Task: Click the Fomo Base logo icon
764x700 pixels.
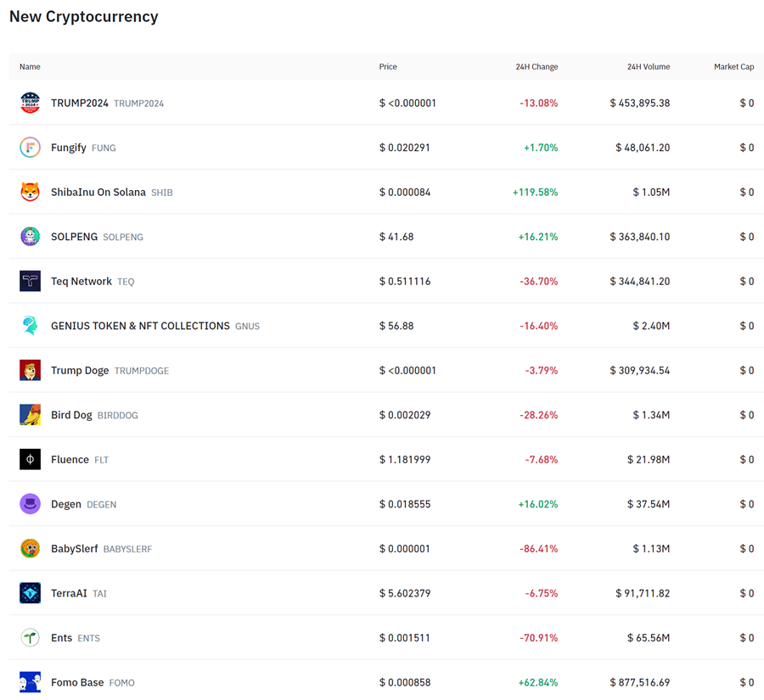Action: (30, 682)
